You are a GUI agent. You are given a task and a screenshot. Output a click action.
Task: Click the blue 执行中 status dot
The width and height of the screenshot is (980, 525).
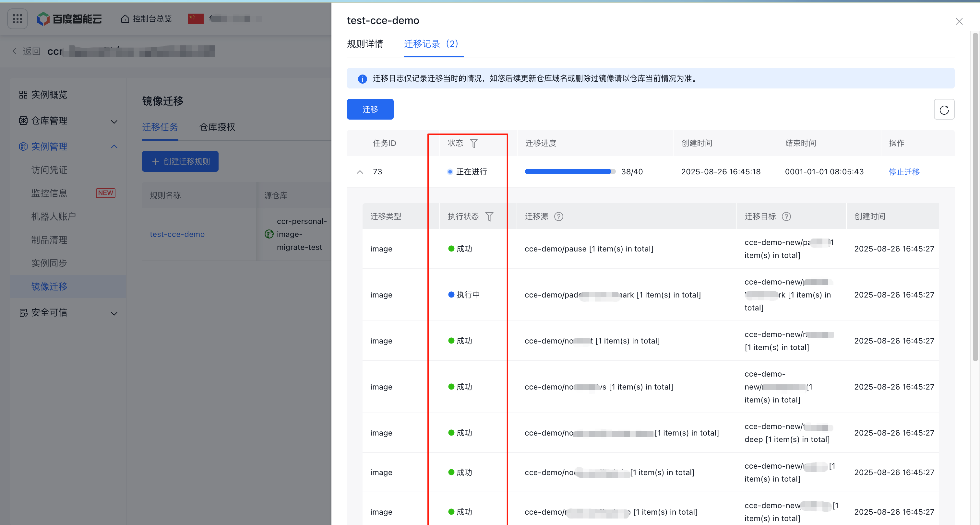point(451,295)
